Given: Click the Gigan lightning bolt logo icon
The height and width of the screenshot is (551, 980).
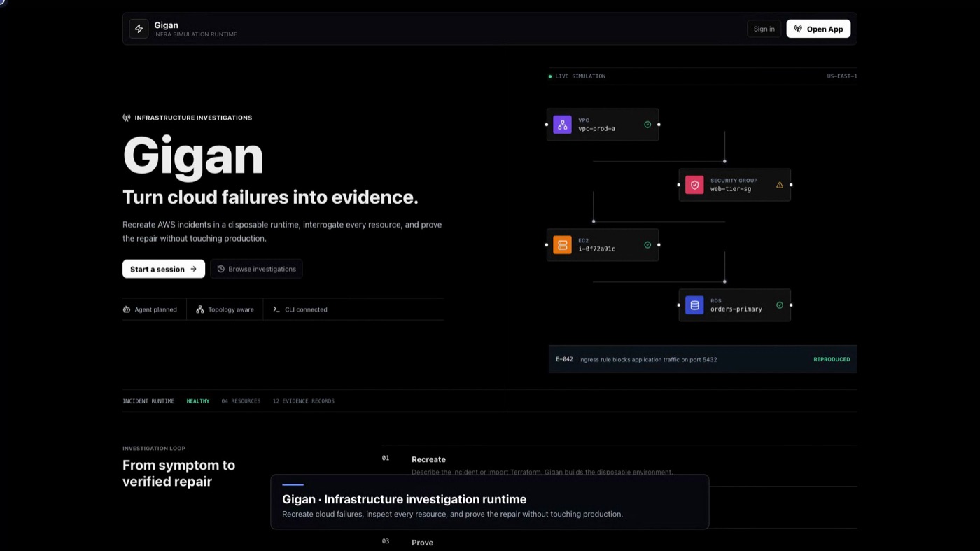Looking at the screenshot, I should tap(139, 29).
